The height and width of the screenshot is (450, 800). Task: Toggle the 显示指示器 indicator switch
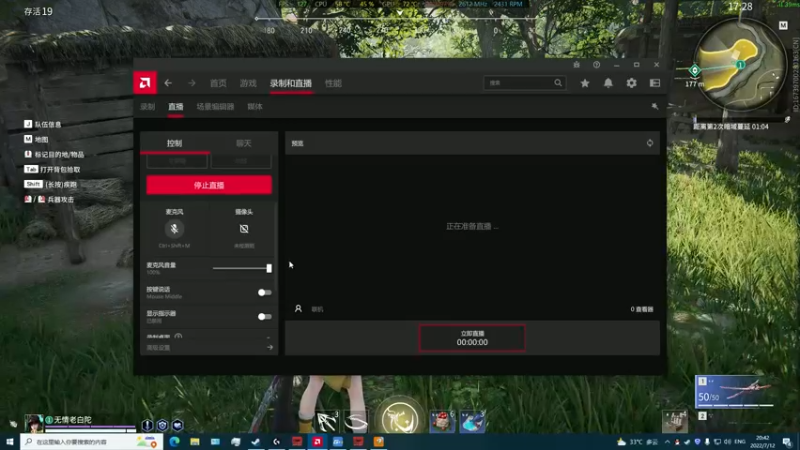264,316
